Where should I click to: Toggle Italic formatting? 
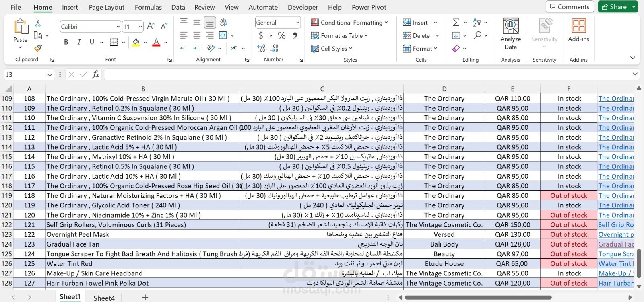click(79, 42)
